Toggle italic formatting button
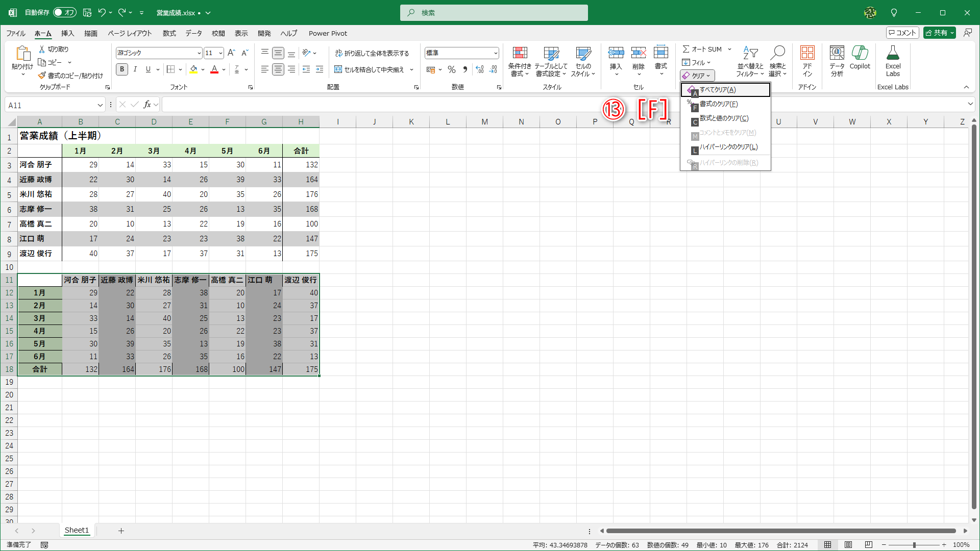This screenshot has height=551, width=980. tap(135, 69)
